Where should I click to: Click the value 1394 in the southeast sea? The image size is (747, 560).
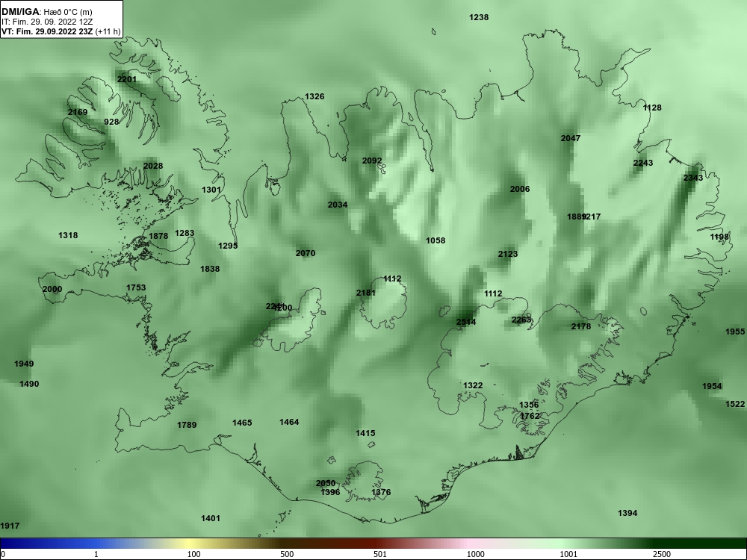tap(627, 513)
